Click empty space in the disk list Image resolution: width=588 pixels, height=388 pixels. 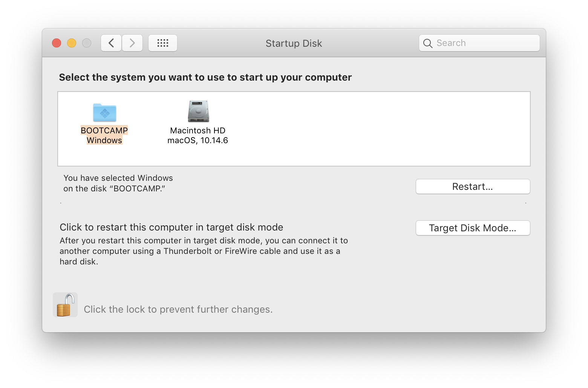coord(377,128)
